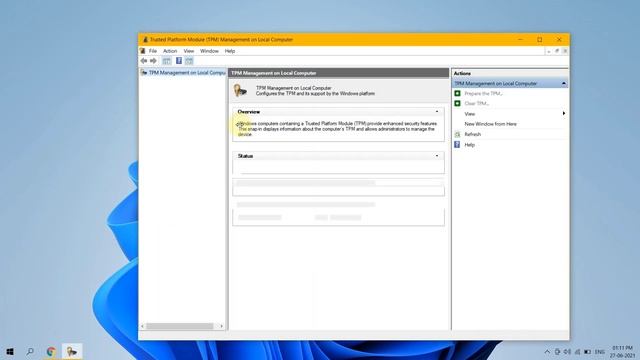Minimize the inner MDI child window

tap(549, 51)
